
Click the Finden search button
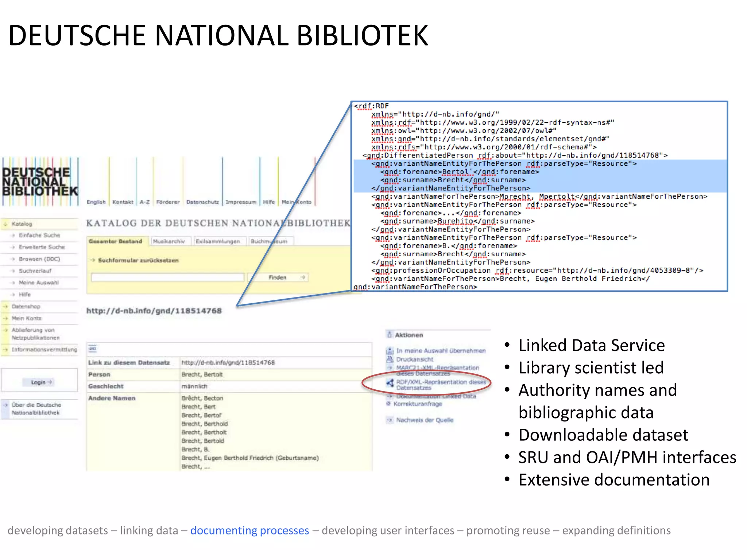click(278, 277)
